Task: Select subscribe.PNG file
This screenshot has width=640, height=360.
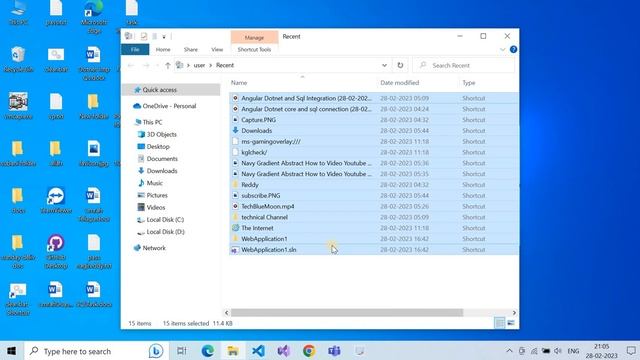Action: (x=374, y=196)
